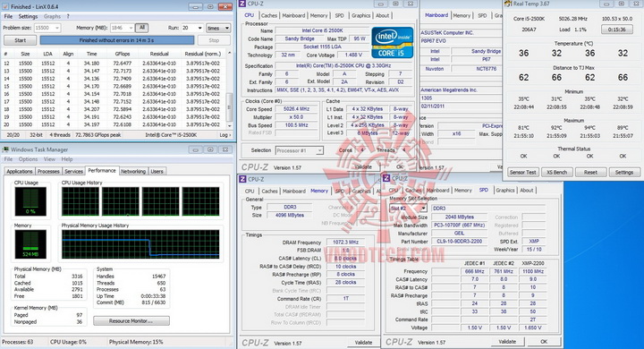The image size is (644, 349).
Task: Click the CPU-Z SPD window title icon
Action: click(x=386, y=178)
